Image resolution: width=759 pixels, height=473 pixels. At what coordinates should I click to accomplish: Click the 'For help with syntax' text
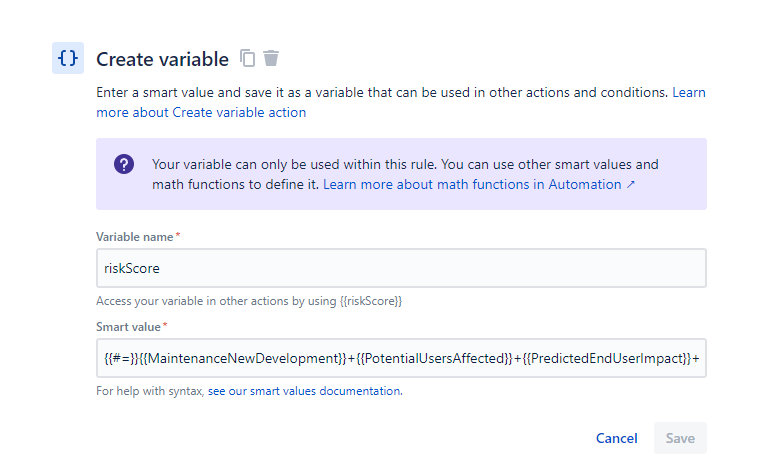pos(150,391)
